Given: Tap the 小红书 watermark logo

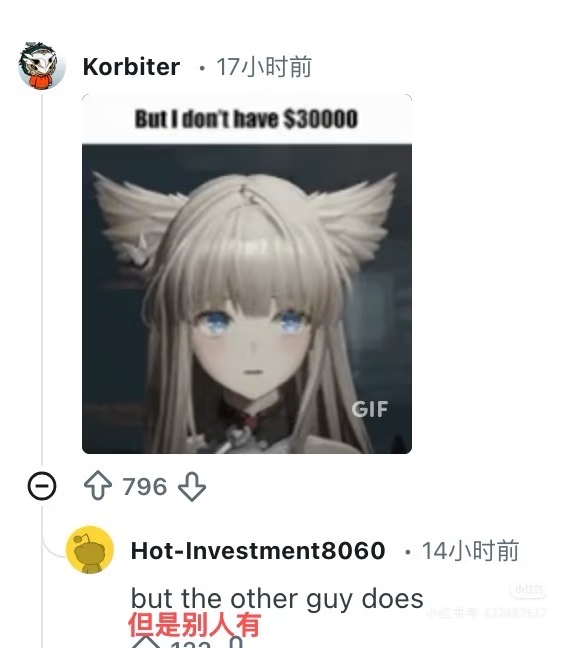Looking at the screenshot, I should pyautogui.click(x=528, y=589).
